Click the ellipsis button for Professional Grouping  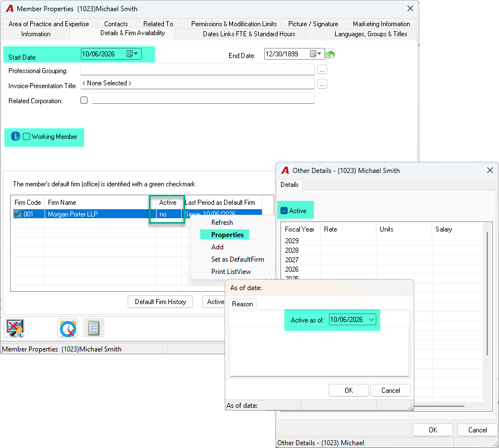(x=322, y=70)
